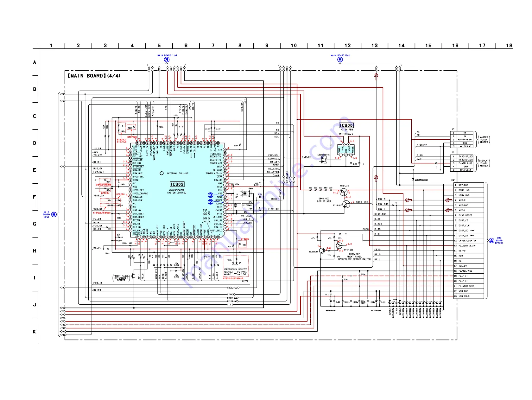The image size is (532, 400).
Task: Click the D_CLK net label
Action: (x=378, y=224)
